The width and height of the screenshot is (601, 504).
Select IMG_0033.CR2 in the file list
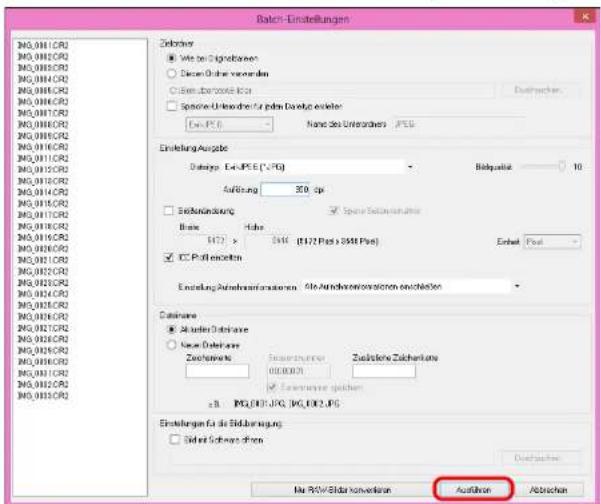point(43,396)
